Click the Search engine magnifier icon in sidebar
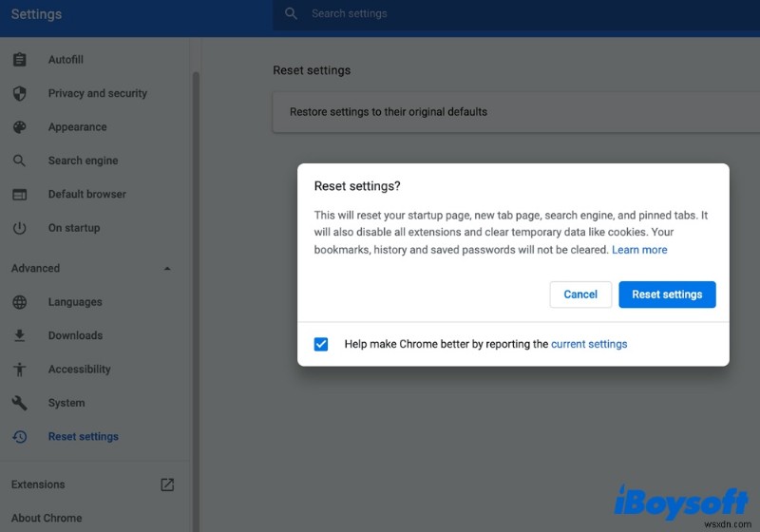Screen dimensions: 760x532 click(x=19, y=161)
